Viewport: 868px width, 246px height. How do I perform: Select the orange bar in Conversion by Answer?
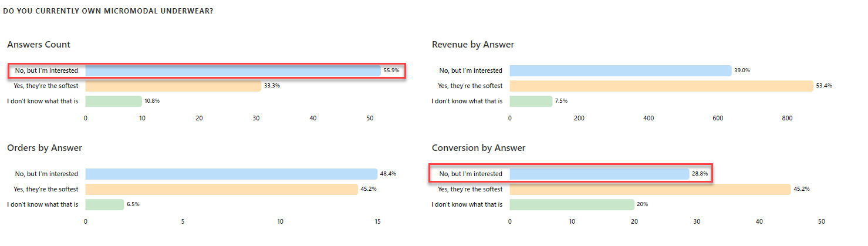pos(650,189)
